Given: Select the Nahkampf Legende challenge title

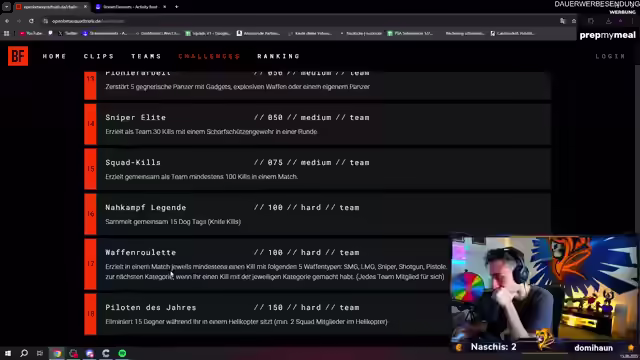Looking at the screenshot, I should pos(146,207).
